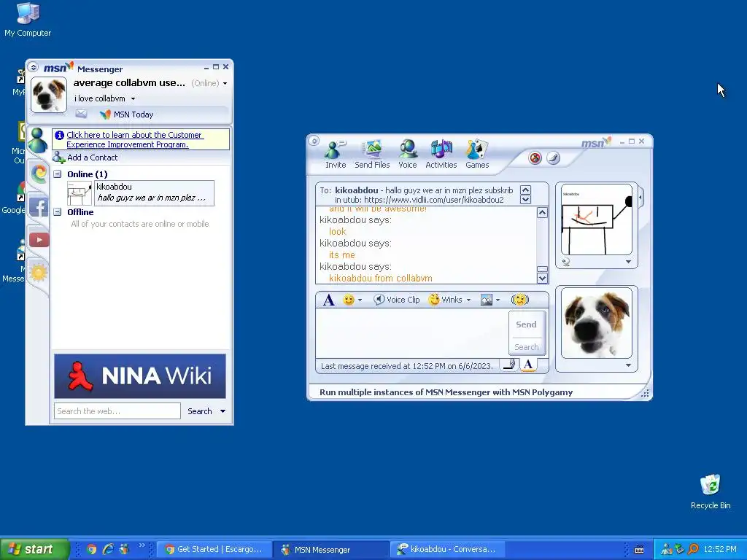Insert an emoticon with the smiley icon

[349, 300]
